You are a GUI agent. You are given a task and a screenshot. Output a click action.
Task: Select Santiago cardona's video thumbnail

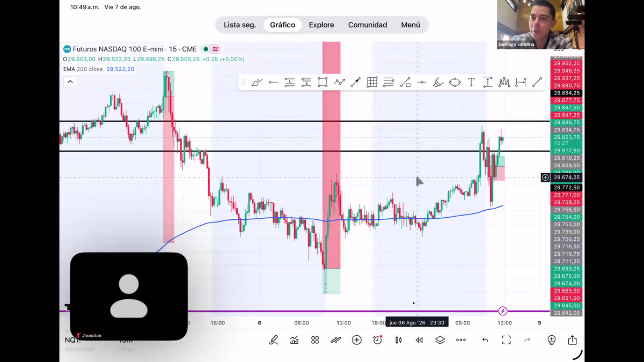(540, 25)
